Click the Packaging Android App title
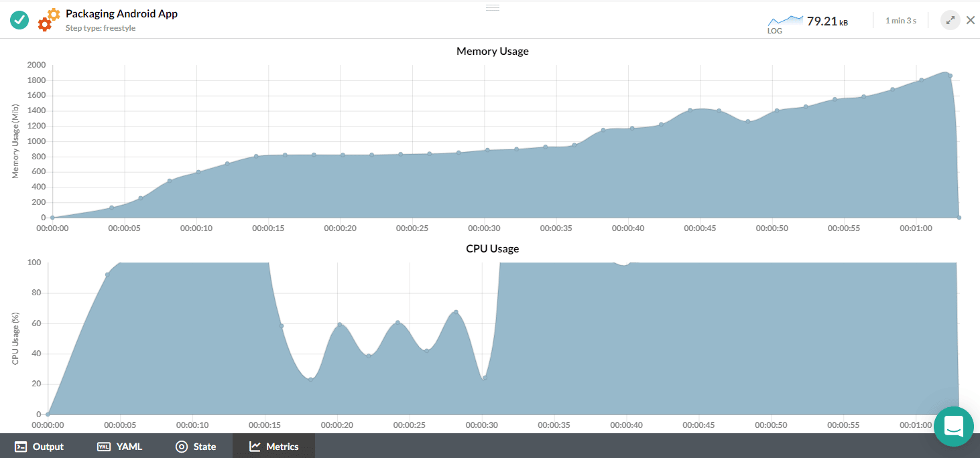Image resolution: width=980 pixels, height=458 pixels. (x=121, y=13)
